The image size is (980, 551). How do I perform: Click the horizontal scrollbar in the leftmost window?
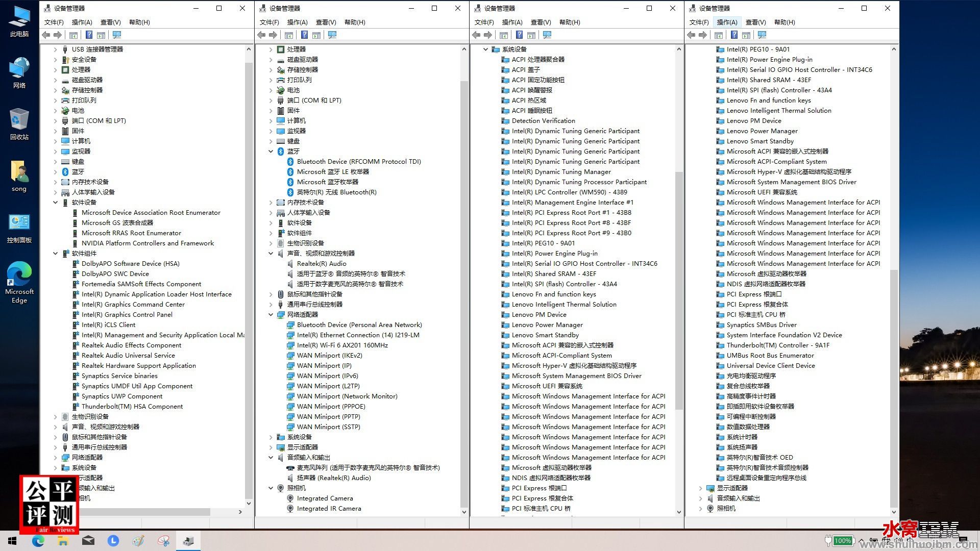click(144, 512)
